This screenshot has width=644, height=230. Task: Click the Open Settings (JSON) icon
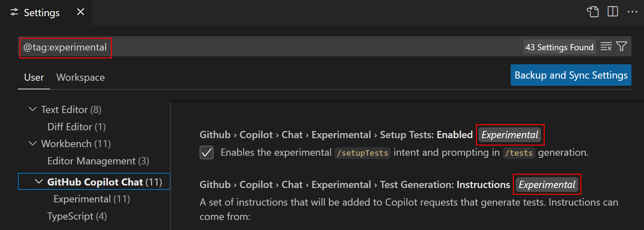click(x=593, y=11)
